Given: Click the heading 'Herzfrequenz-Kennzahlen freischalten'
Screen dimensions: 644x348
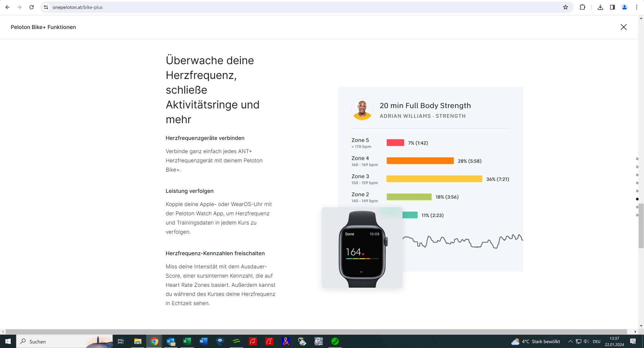Looking at the screenshot, I should point(215,253).
